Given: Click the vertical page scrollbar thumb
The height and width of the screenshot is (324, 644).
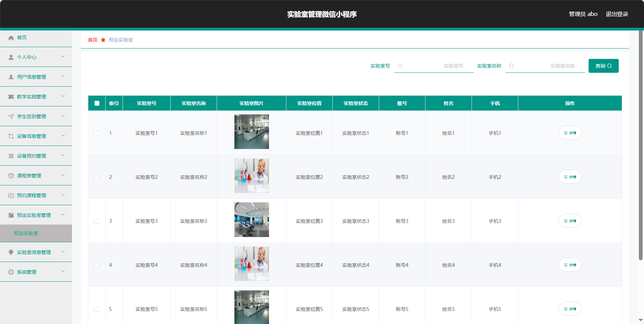Looking at the screenshot, I should (x=641, y=146).
